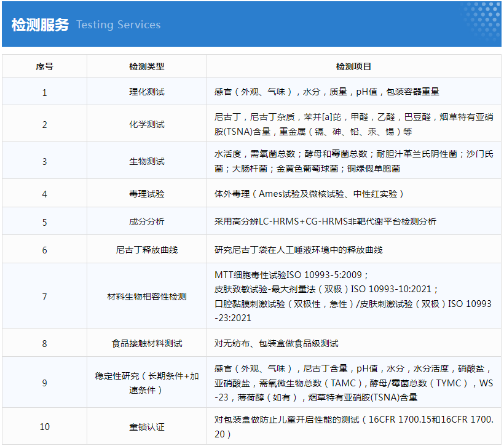The image size is (504, 446).
Task: Select the 理化测试 cell in row 1
Action: [146, 92]
